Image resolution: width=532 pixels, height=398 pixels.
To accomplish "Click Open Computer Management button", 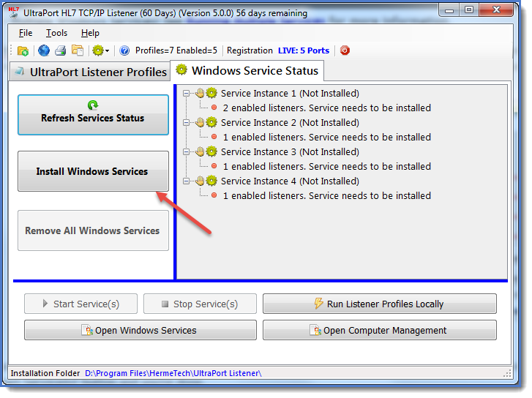I will 380,330.
